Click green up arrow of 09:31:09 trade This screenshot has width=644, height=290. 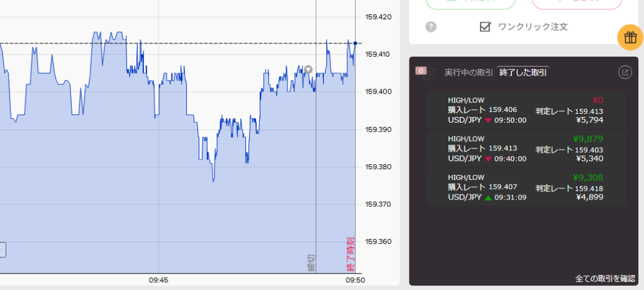pos(487,198)
